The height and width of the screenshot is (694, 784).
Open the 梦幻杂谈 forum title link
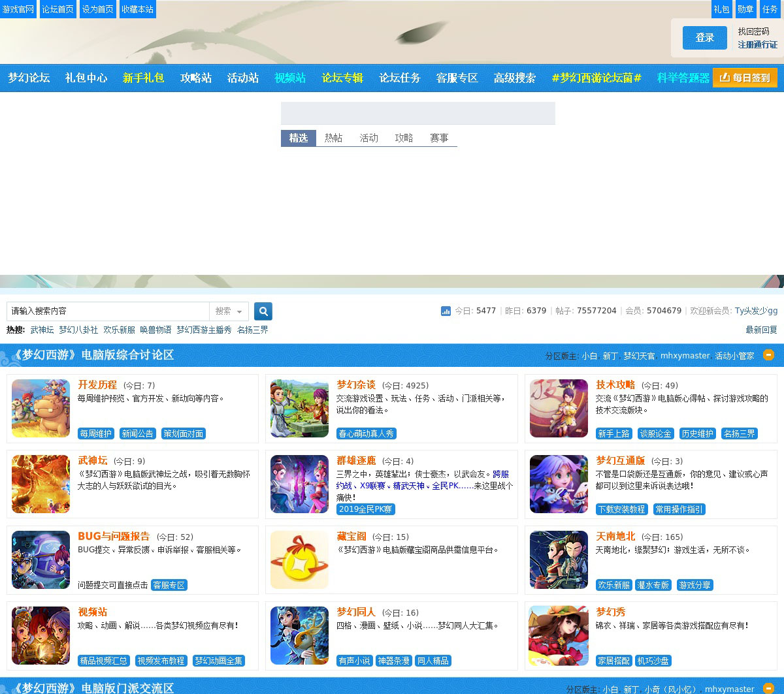coord(356,385)
